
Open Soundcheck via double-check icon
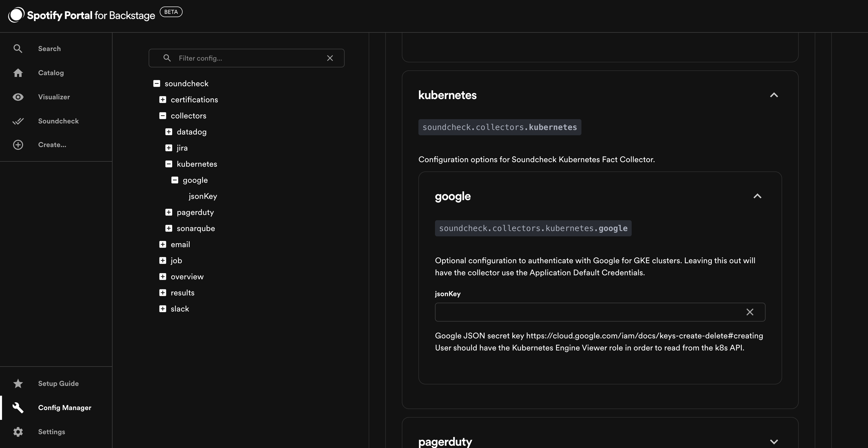pyautogui.click(x=18, y=121)
